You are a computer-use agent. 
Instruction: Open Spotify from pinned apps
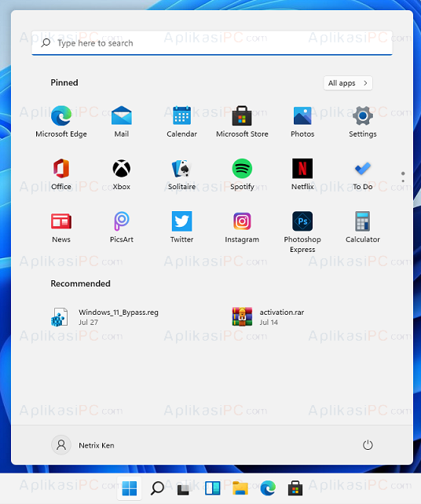242,174
